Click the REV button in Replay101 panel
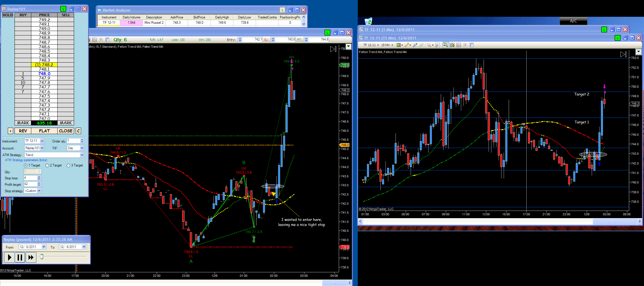The width and height of the screenshot is (644, 286). (23, 131)
